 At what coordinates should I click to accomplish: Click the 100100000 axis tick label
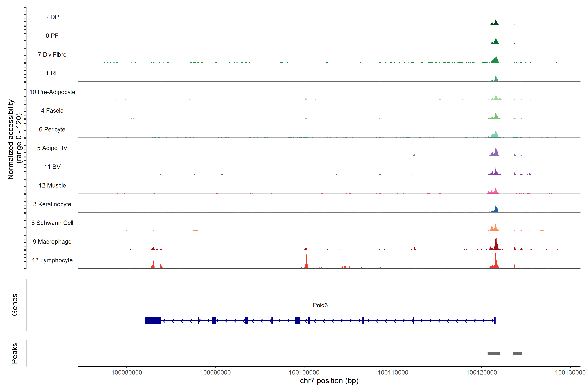click(x=304, y=373)
